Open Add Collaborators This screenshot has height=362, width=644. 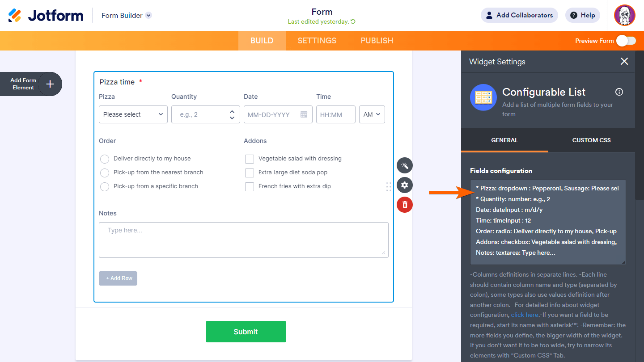click(x=519, y=15)
